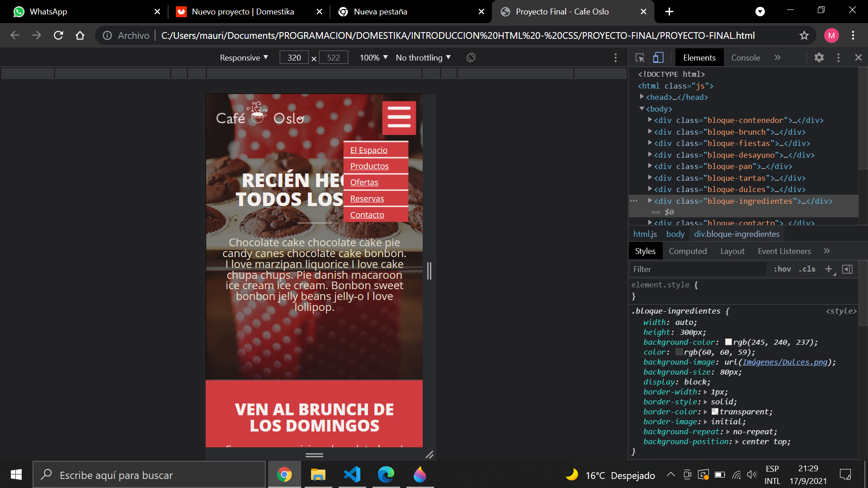Viewport: 868px width, 488px height.
Task: Click the styles Filter input field
Action: pyautogui.click(x=696, y=269)
